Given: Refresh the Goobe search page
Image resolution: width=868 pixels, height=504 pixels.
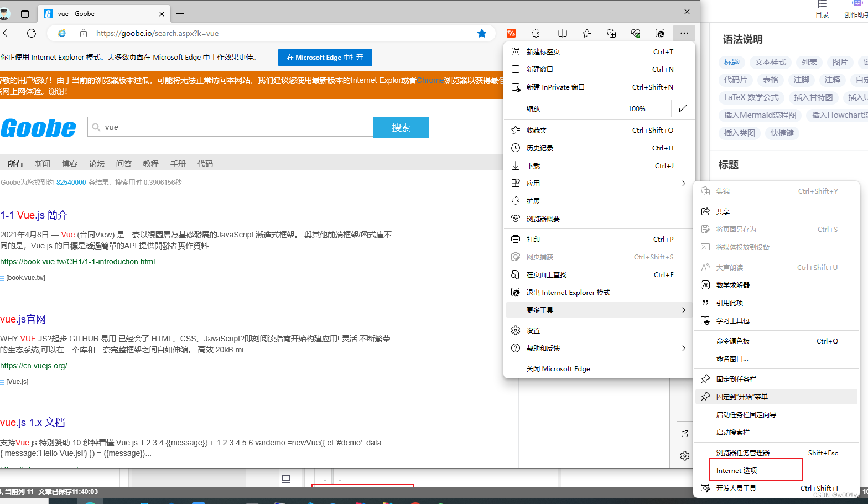Looking at the screenshot, I should pyautogui.click(x=32, y=33).
